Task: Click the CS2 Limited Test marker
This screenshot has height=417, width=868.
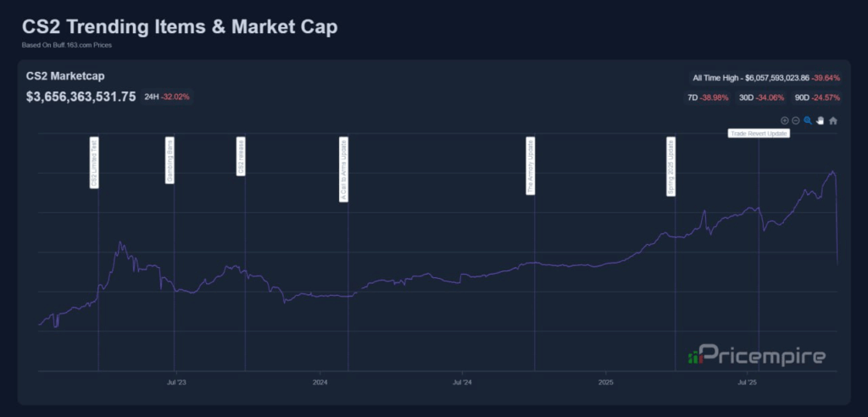Action: pyautogui.click(x=94, y=164)
